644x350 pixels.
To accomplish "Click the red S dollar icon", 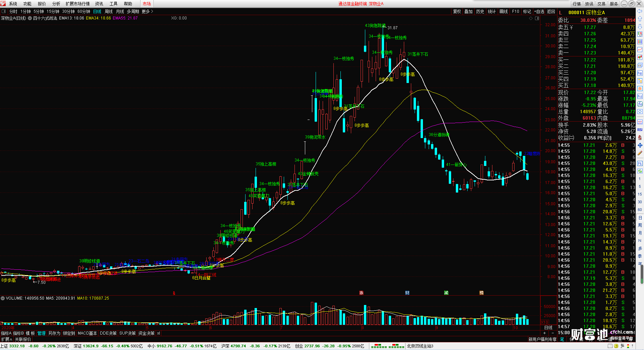I will [640, 137].
